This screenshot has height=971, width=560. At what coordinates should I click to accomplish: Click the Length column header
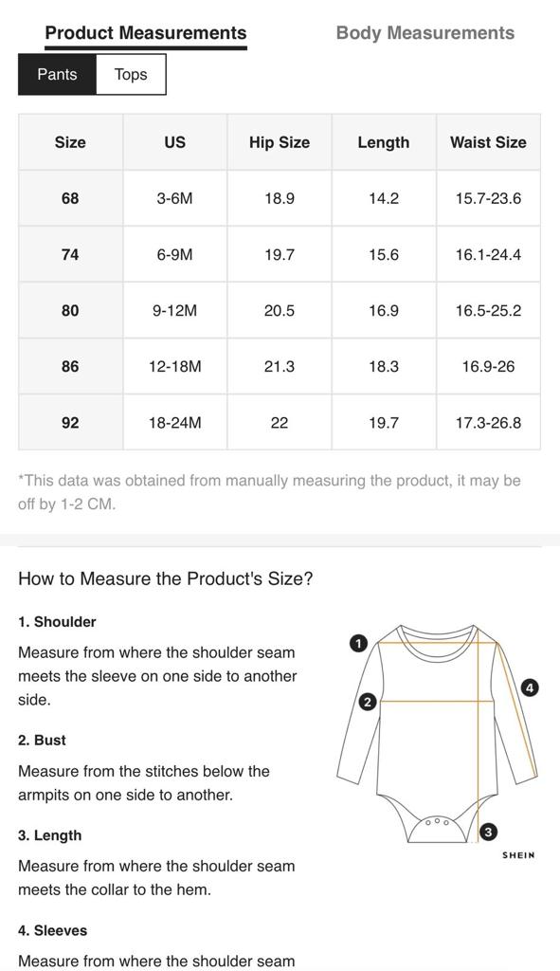tap(384, 142)
